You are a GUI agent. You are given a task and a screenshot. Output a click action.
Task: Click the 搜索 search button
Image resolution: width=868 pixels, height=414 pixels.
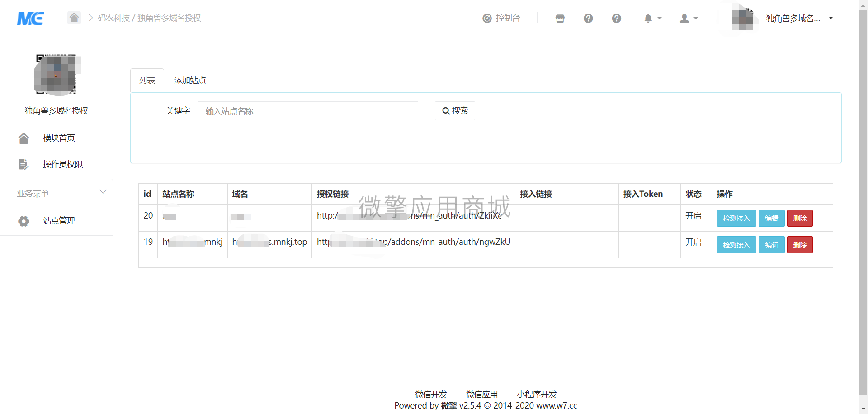455,111
